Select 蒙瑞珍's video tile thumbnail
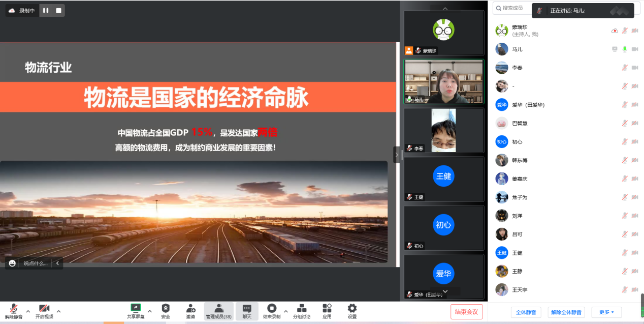This screenshot has width=644, height=324. pos(444,33)
